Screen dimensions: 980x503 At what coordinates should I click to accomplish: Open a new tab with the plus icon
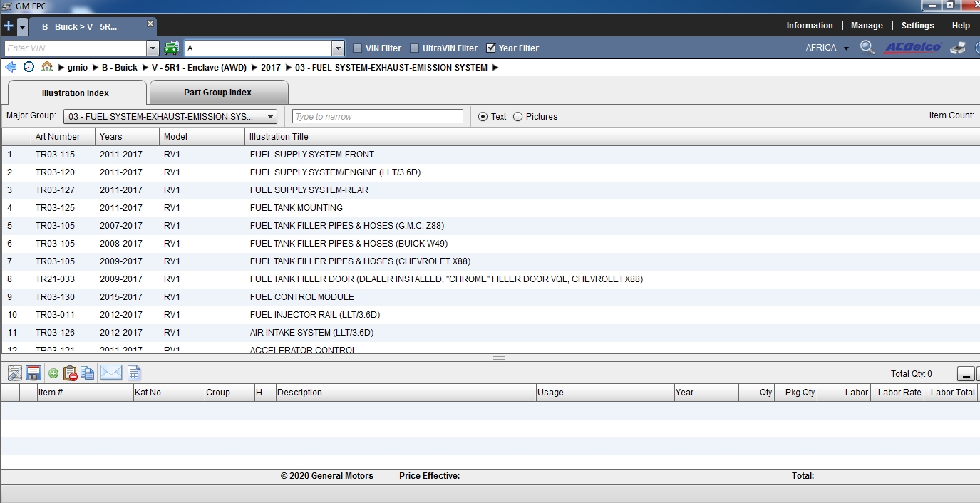9,26
